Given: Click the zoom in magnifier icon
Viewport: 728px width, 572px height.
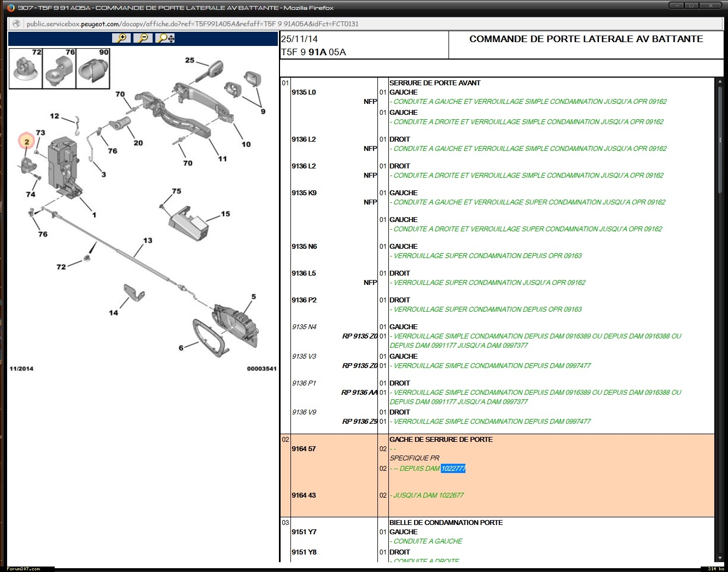Looking at the screenshot, I should (x=121, y=38).
